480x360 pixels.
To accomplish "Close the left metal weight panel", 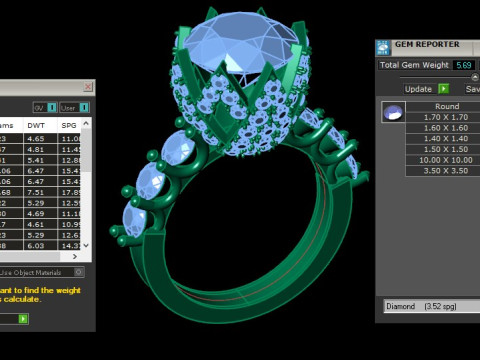I will (88, 87).
